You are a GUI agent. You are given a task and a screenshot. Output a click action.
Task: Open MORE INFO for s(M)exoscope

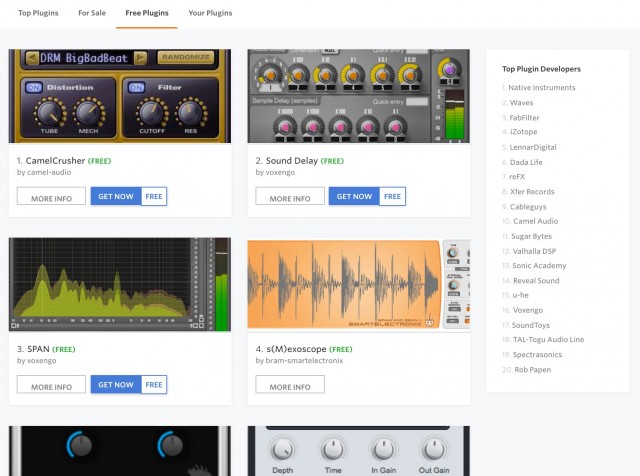[289, 385]
